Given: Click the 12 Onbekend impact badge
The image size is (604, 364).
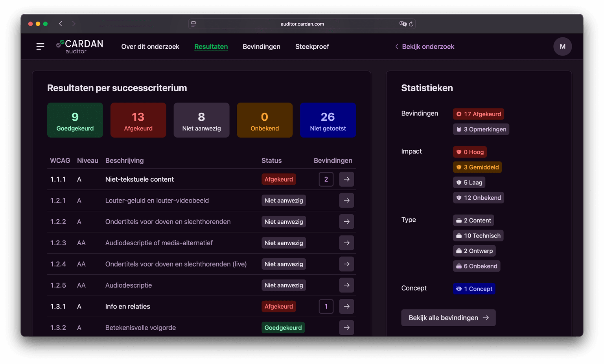Looking at the screenshot, I should pos(479,198).
